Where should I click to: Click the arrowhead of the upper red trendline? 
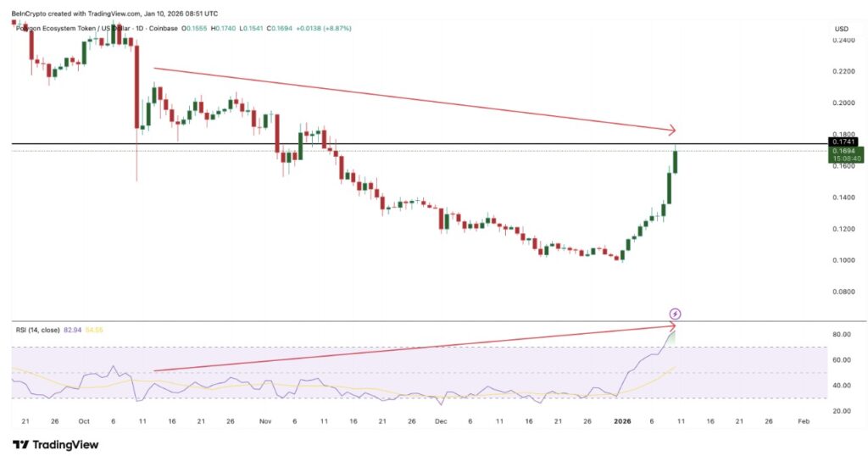click(672, 131)
